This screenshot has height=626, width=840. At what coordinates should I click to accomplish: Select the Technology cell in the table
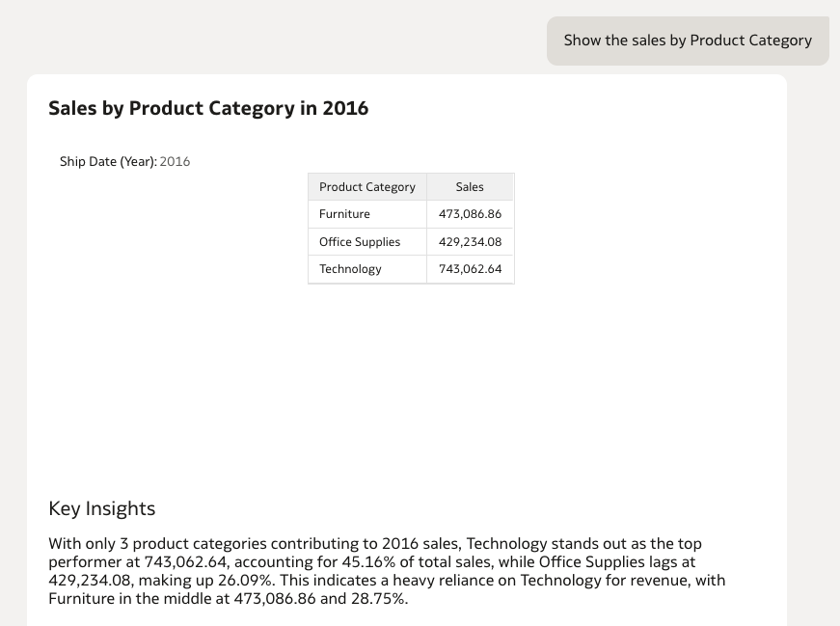tap(350, 269)
